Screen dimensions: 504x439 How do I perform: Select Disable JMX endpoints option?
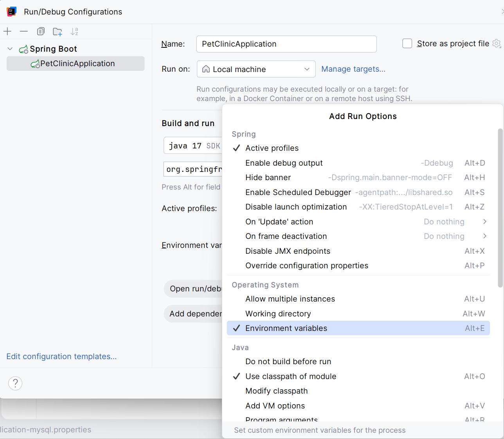(x=358, y=251)
